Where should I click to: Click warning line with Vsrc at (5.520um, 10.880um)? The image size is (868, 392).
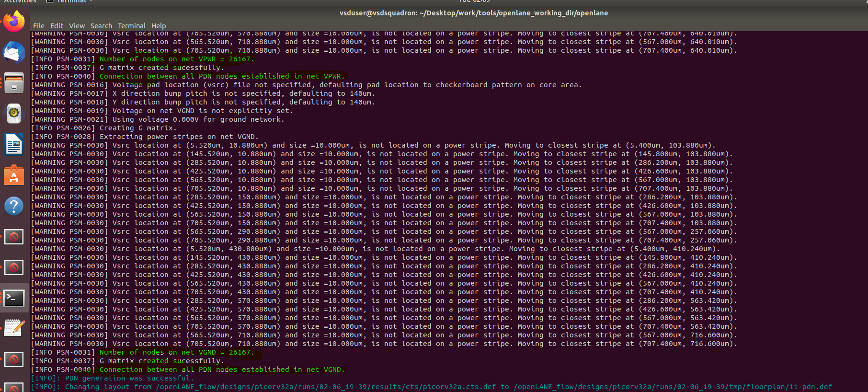[373, 145]
